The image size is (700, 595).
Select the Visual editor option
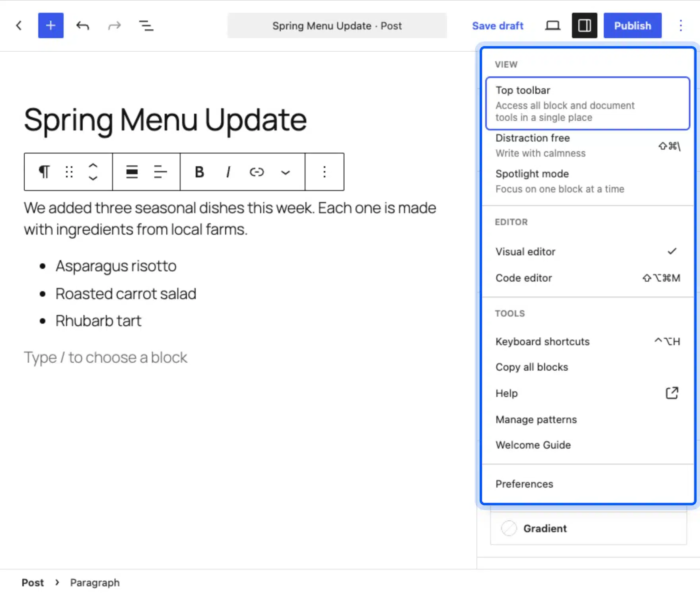pos(587,251)
